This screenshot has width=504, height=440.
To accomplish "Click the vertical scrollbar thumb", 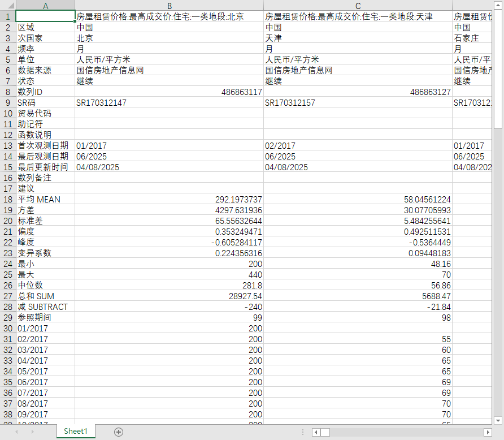I will (498, 69).
